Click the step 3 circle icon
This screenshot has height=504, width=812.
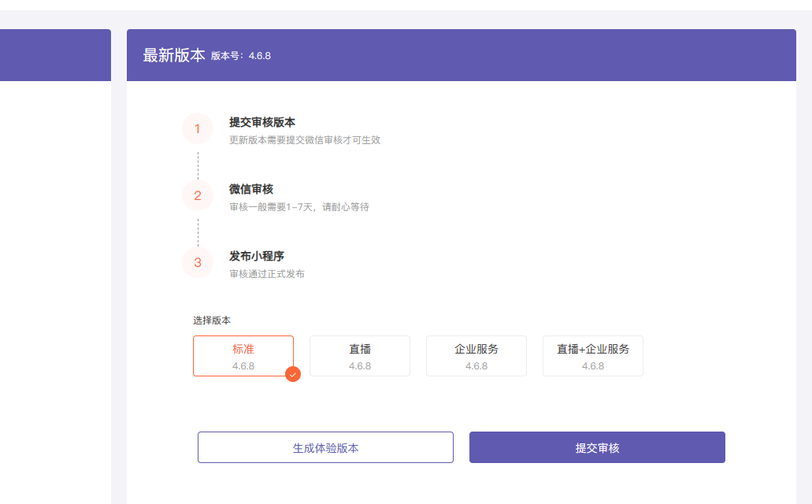click(198, 262)
